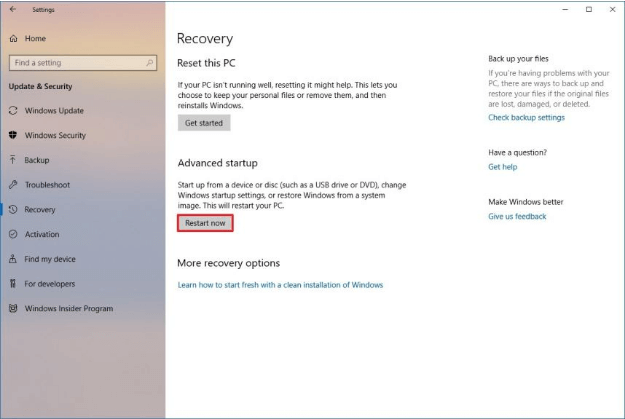The width and height of the screenshot is (625, 419).
Task: Open For developers settings
Action: (x=49, y=283)
